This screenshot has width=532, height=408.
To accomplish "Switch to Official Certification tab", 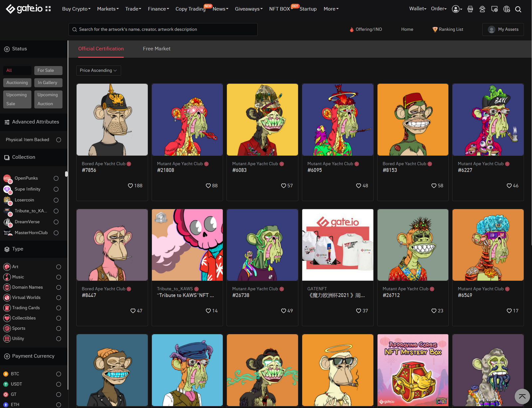I will (101, 49).
